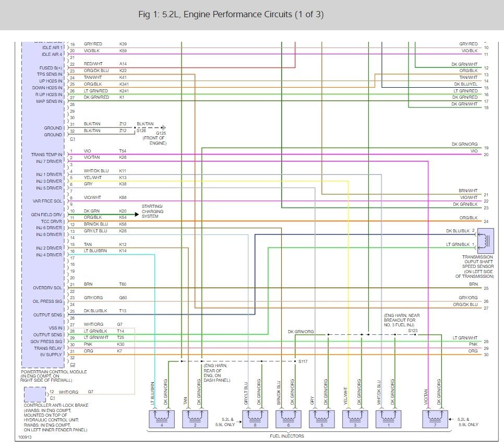Select the 'INJ 7 DRIVER' label

click(x=49, y=161)
